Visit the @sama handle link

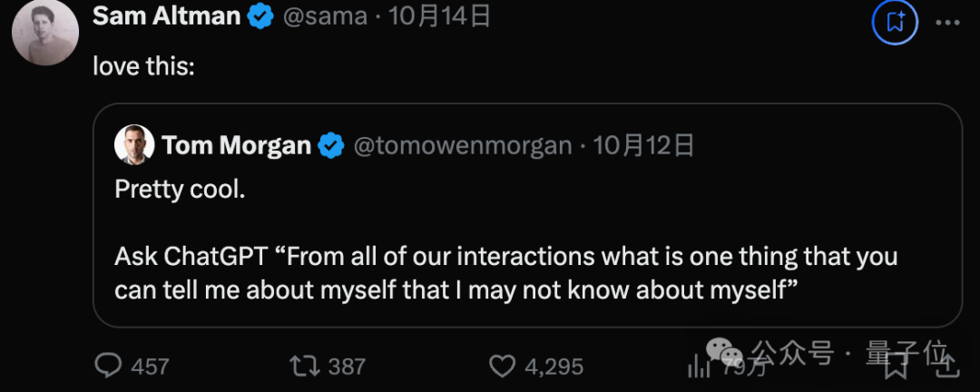pos(326,16)
